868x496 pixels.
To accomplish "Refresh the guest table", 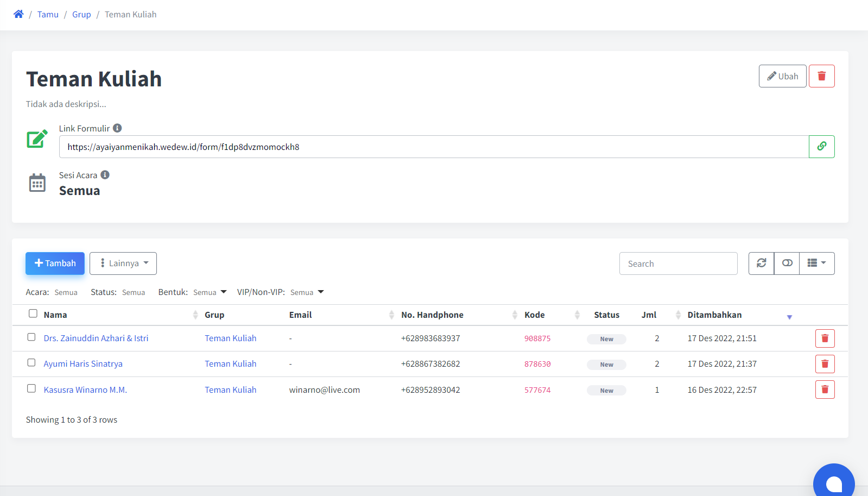I will (x=761, y=263).
